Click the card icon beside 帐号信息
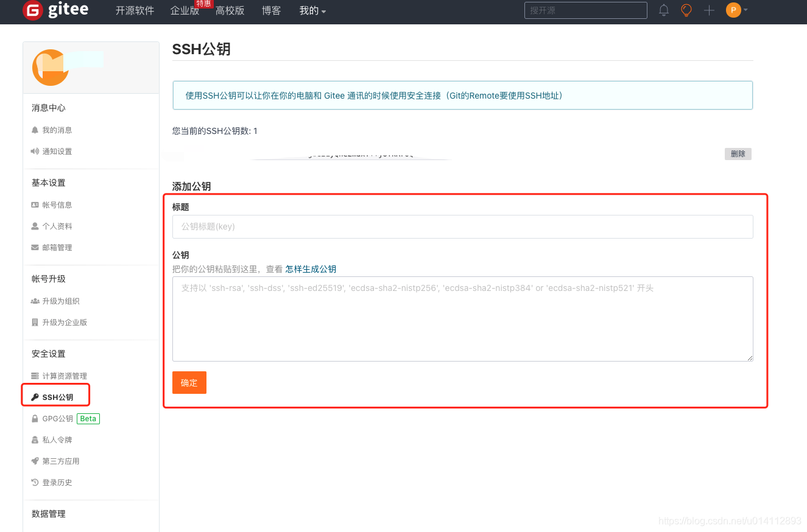 (35, 205)
